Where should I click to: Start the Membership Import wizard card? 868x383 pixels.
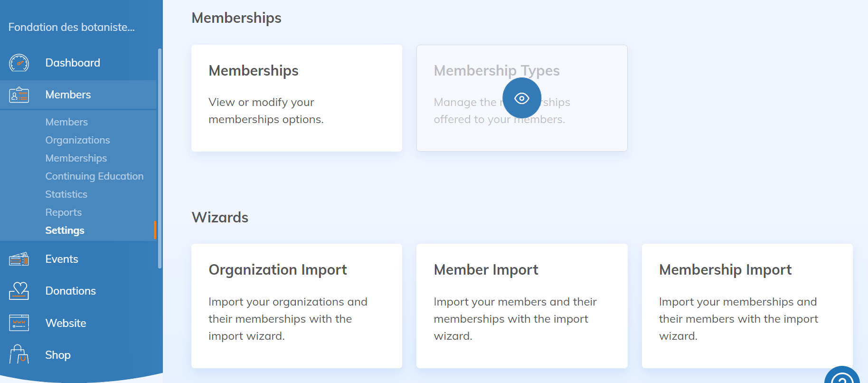pos(747,306)
